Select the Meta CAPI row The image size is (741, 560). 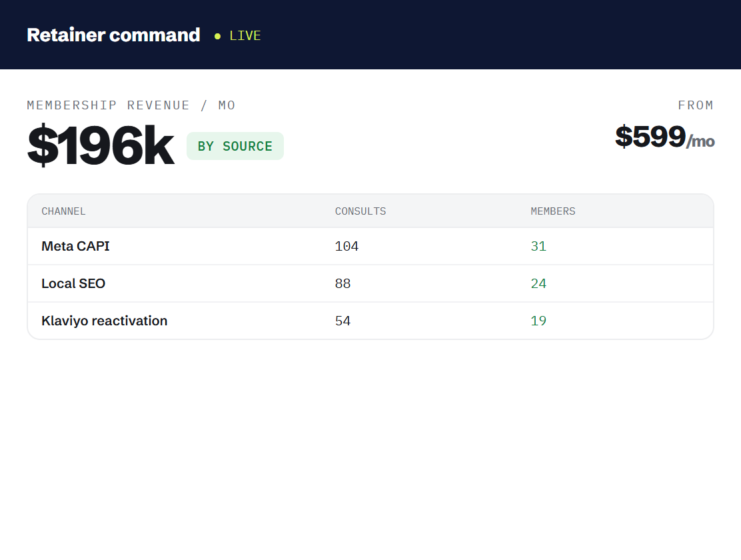pos(370,247)
